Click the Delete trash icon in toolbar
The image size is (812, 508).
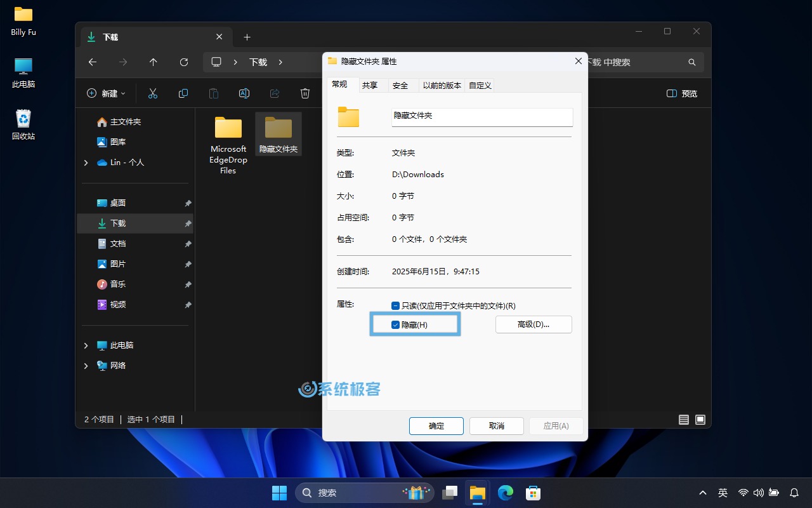305,93
